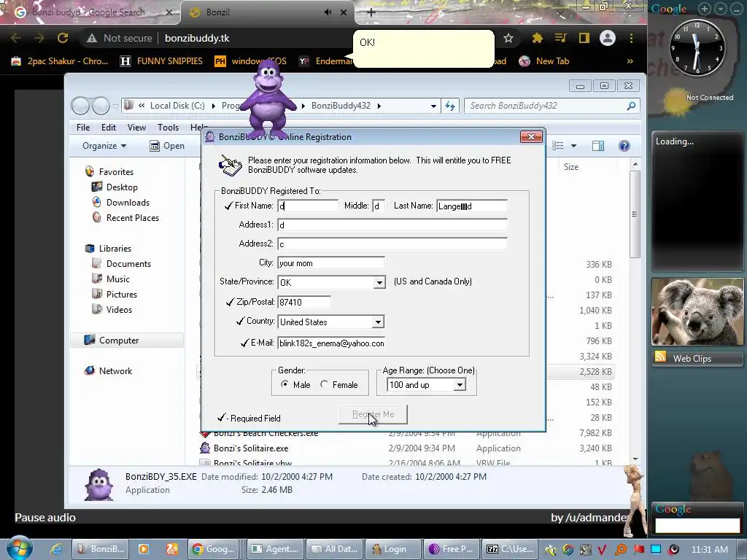Open Internet Explorer from the taskbar
747x560 pixels.
pyautogui.click(x=55, y=549)
